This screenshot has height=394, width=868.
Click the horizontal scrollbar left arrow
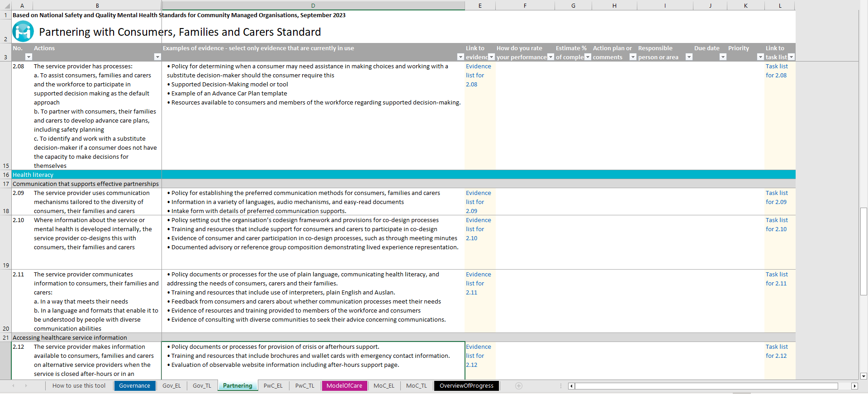click(x=571, y=386)
